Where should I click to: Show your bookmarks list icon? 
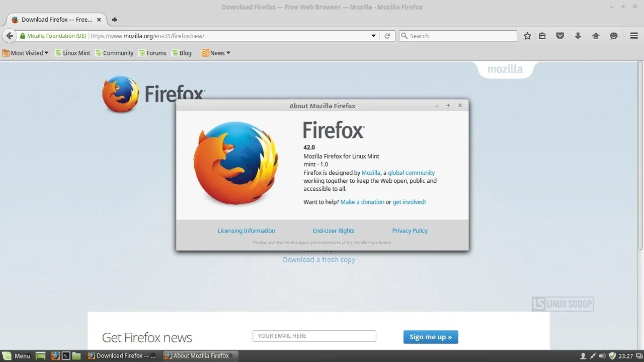(x=542, y=36)
